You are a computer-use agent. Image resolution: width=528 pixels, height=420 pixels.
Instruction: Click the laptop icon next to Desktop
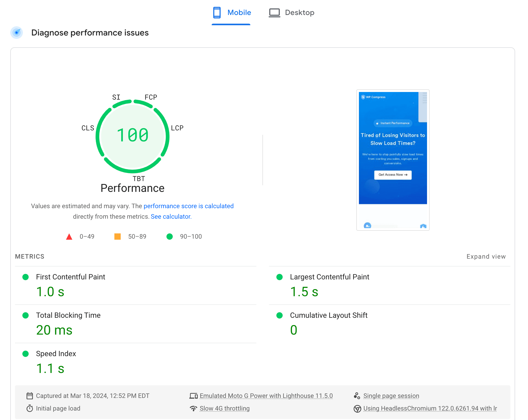(274, 12)
